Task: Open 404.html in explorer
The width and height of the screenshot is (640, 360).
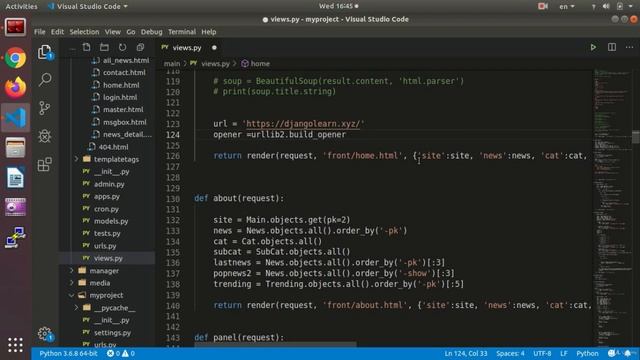Action: [113, 147]
